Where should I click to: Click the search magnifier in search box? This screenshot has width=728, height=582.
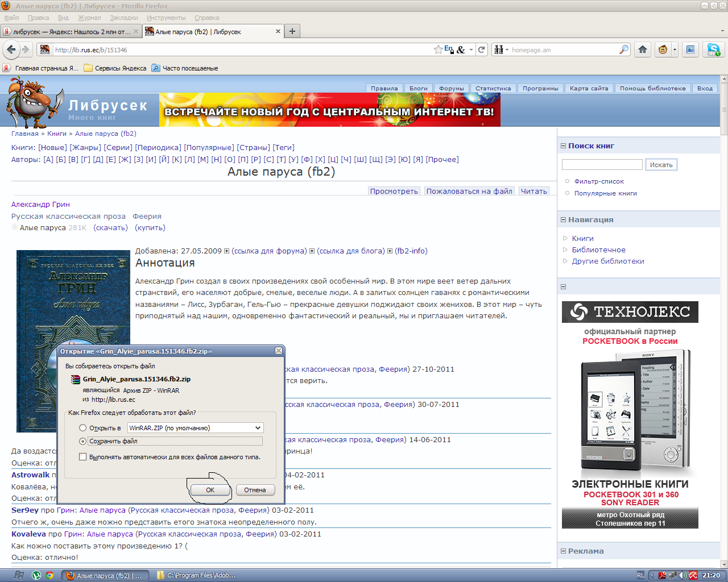[624, 49]
